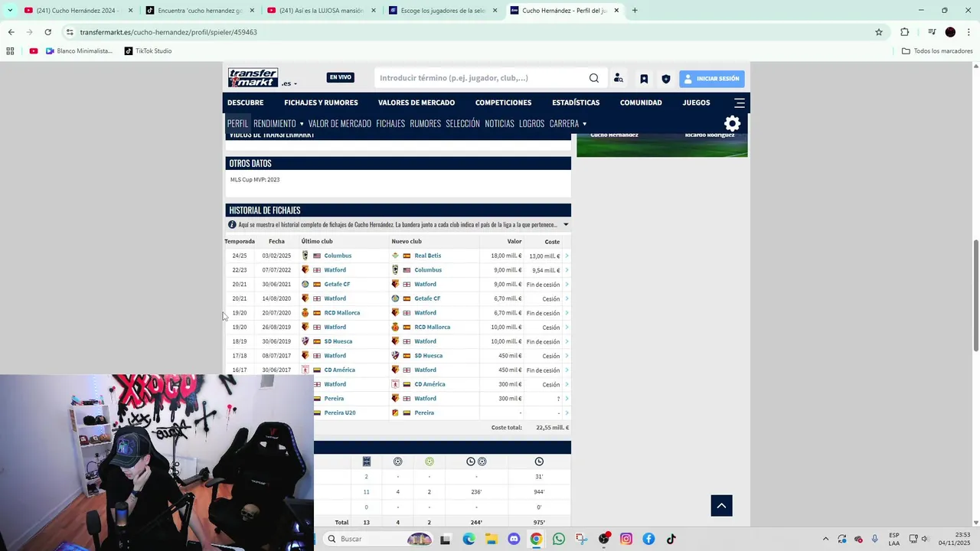Reload the page
This screenshot has height=551, width=980.
click(x=47, y=32)
